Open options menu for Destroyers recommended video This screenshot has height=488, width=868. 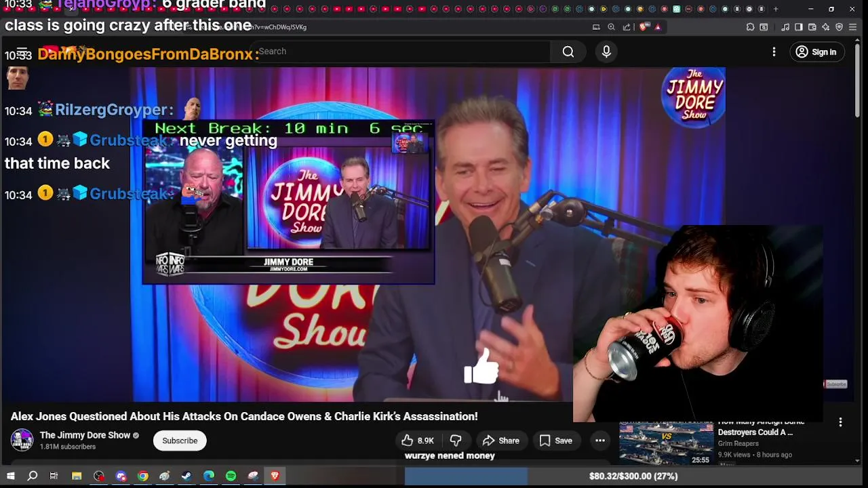(x=840, y=422)
